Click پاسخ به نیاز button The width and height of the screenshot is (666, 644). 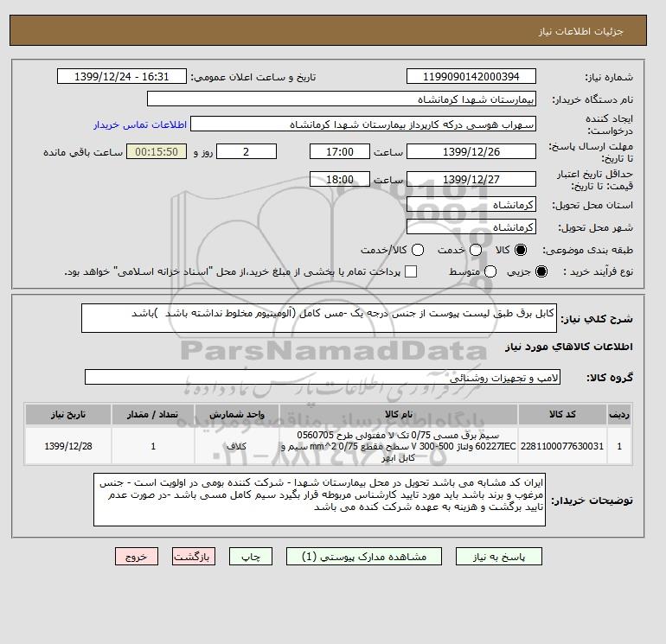[499, 557]
